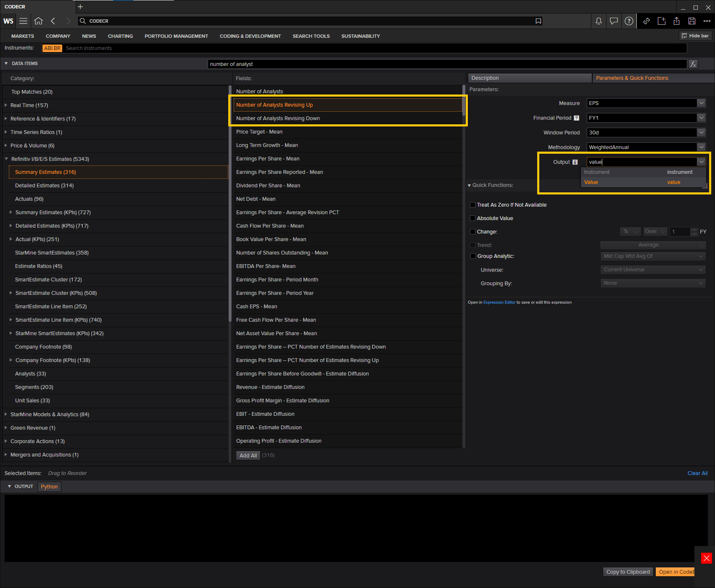The height and width of the screenshot is (588, 715).
Task: Go to the Home icon
Action: [39, 21]
